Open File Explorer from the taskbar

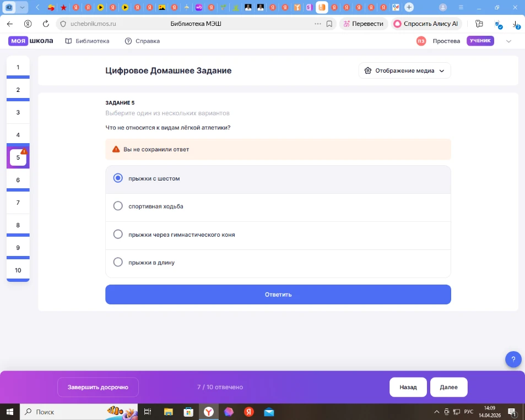point(168,412)
